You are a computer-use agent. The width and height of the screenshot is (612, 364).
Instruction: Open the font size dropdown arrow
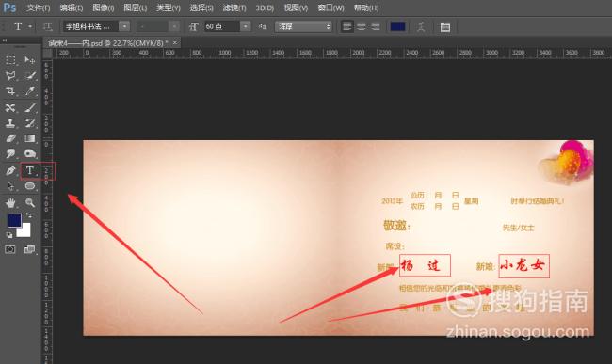(245, 26)
